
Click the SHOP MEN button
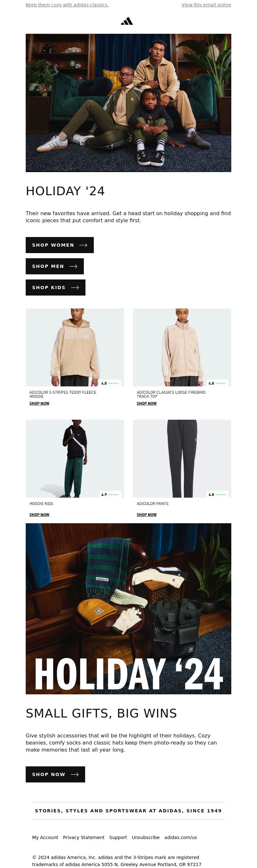point(55,266)
